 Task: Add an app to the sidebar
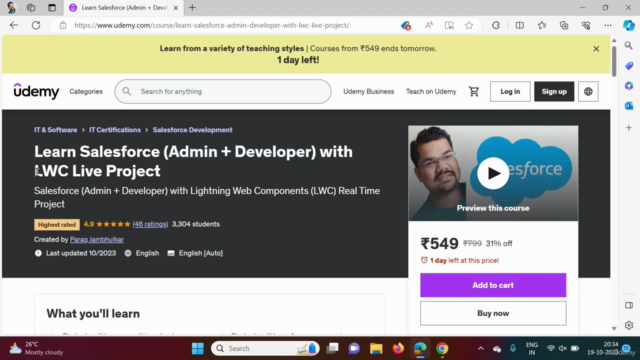(x=629, y=128)
